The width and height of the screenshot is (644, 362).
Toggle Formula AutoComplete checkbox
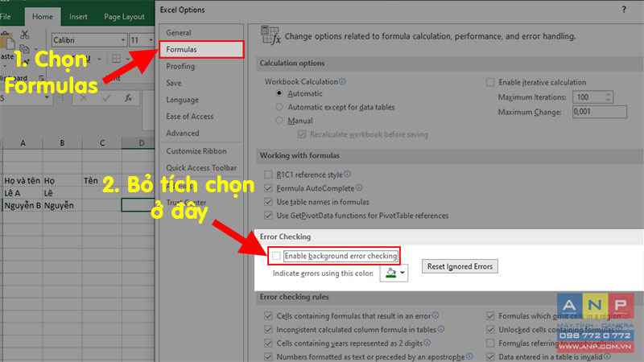(268, 188)
